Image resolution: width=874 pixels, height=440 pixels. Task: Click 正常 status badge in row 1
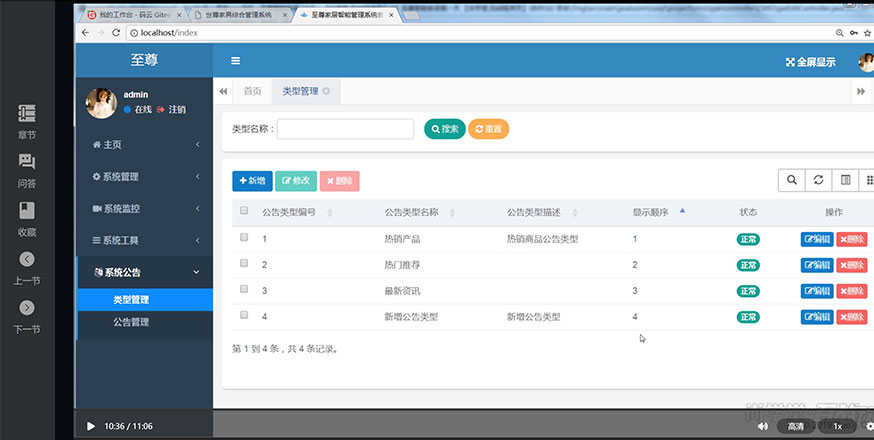tap(748, 239)
